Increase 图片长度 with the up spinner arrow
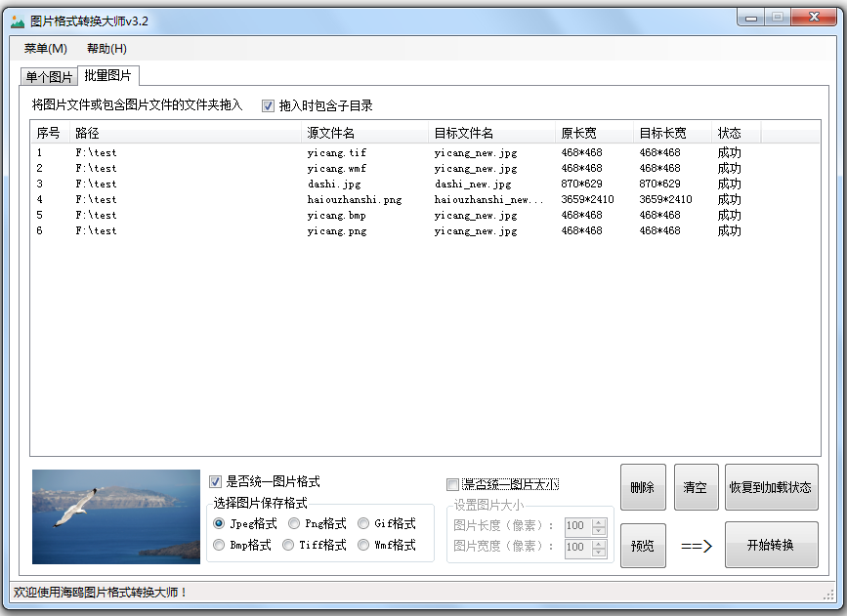Viewport: 847px width, 616px height. tap(599, 522)
